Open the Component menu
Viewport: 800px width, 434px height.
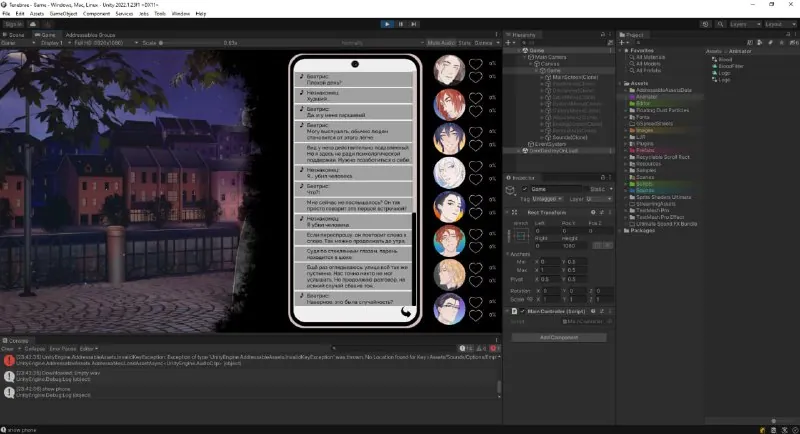pos(96,14)
